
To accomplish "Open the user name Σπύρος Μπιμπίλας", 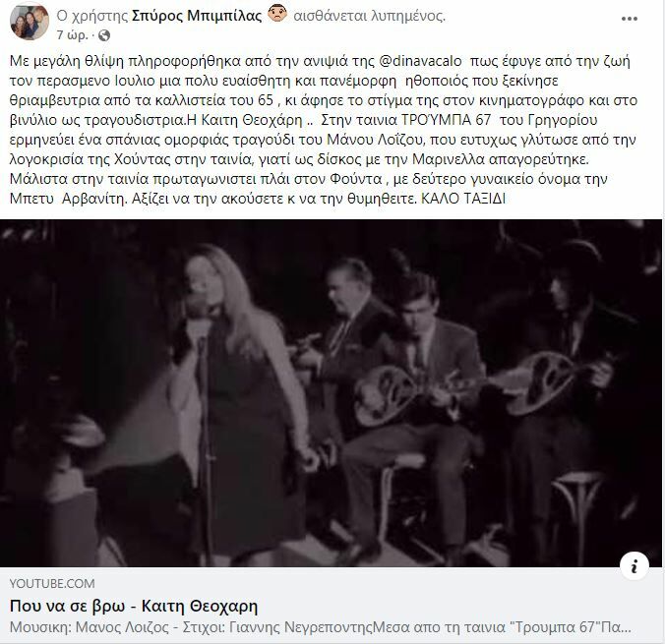I will click(197, 16).
